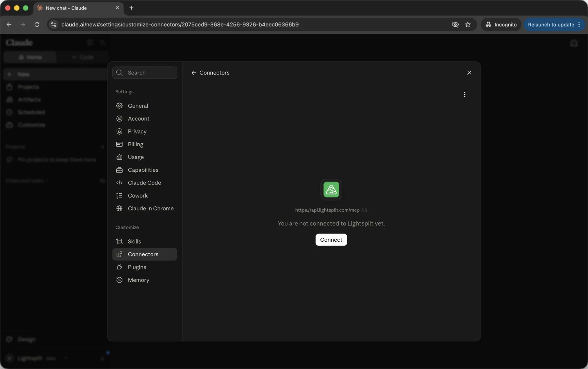The height and width of the screenshot is (369, 588).
Task: Open Claude Code settings
Action: [x=145, y=183]
